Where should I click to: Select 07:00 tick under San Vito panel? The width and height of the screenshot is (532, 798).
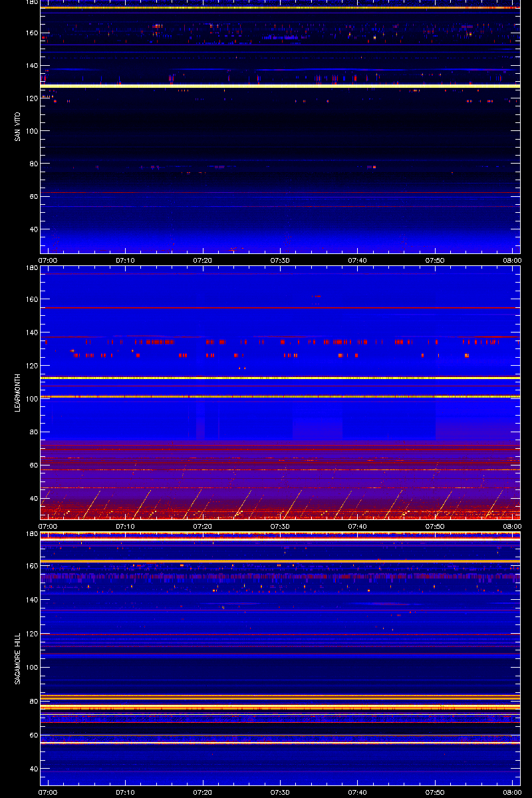click(48, 260)
